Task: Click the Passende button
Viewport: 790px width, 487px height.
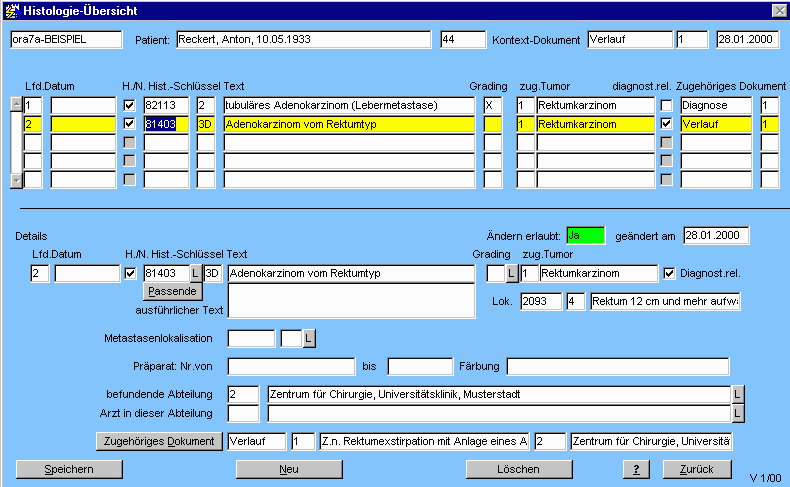Action: point(172,291)
